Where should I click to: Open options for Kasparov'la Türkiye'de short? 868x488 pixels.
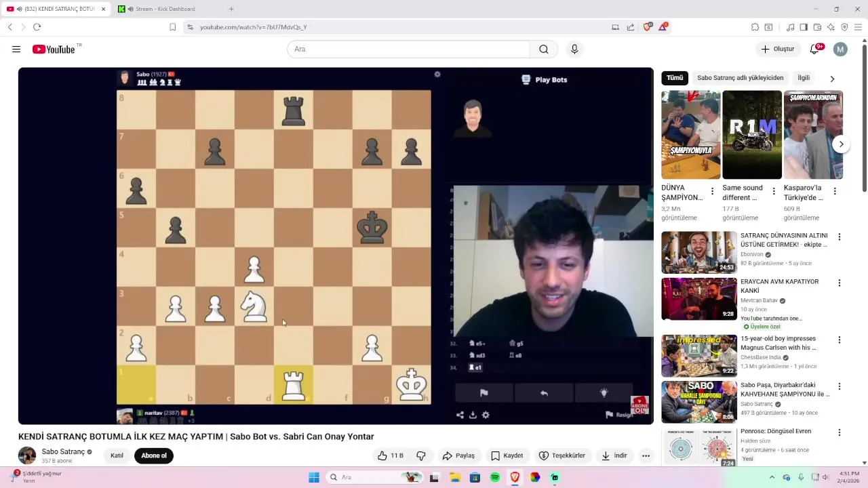click(834, 192)
